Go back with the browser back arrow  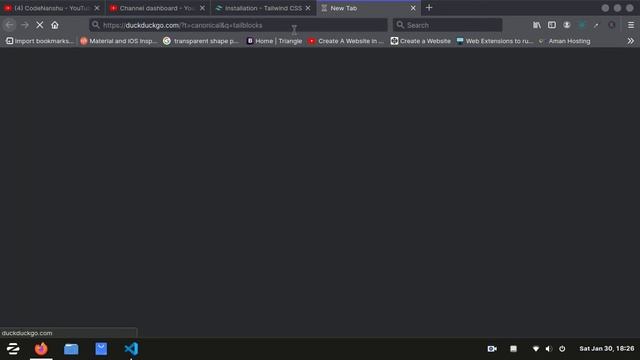click(9, 25)
